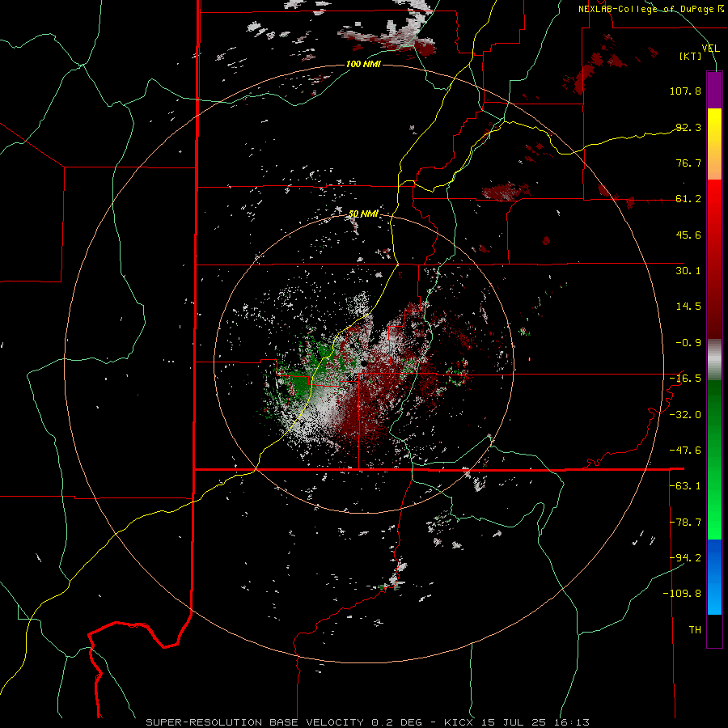Click the -94.2 velocity scale value
This screenshot has height=728, width=728.
pos(685,558)
